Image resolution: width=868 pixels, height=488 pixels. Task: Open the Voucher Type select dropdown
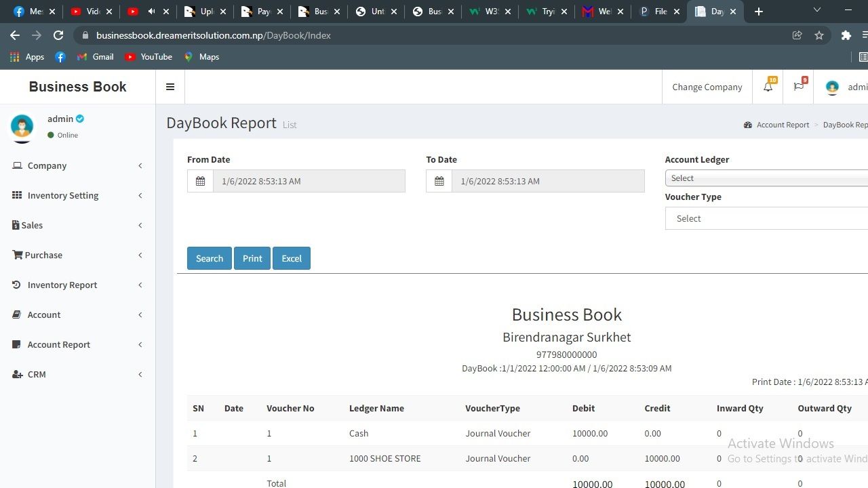pos(766,218)
